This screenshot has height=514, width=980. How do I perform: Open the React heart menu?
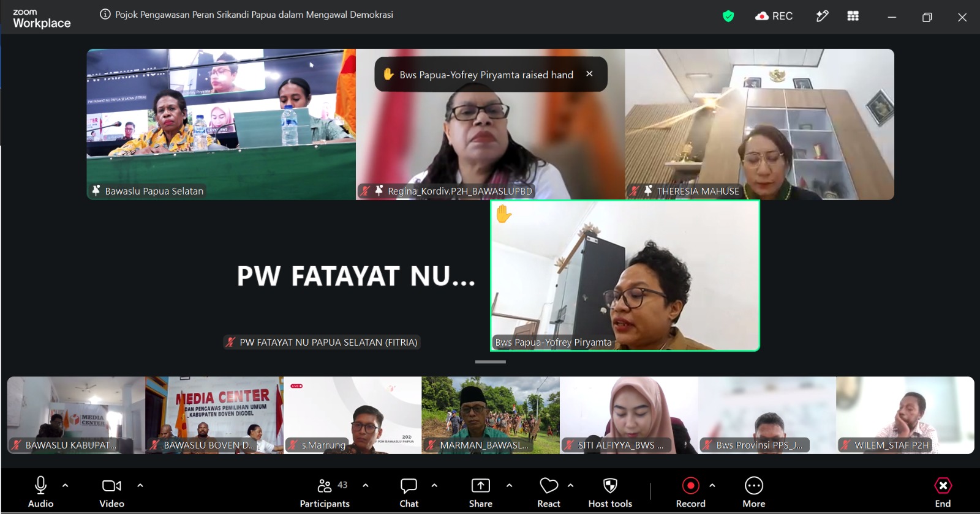(549, 492)
